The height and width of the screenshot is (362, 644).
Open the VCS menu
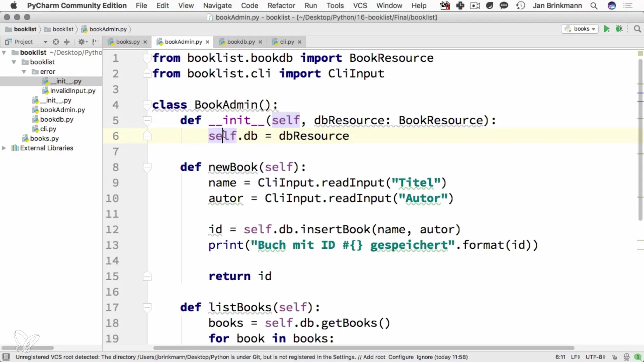tap(360, 6)
